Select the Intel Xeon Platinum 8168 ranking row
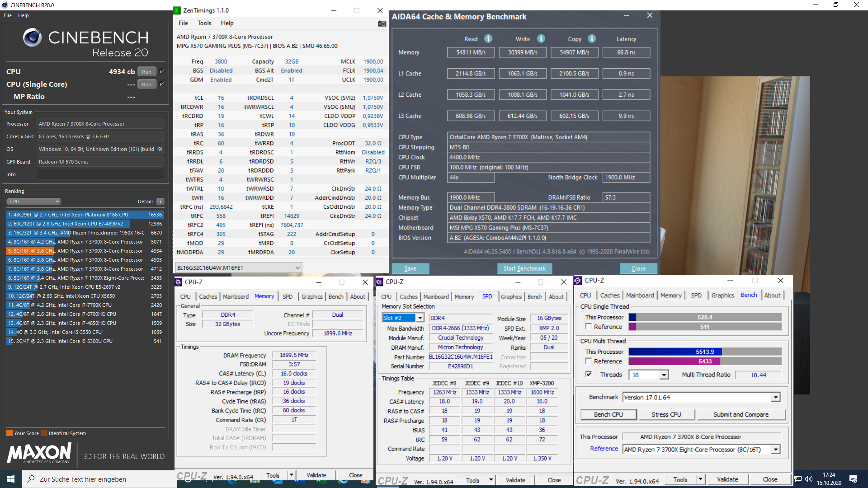Screen dimensions: 868x488 pyautogui.click(x=85, y=215)
